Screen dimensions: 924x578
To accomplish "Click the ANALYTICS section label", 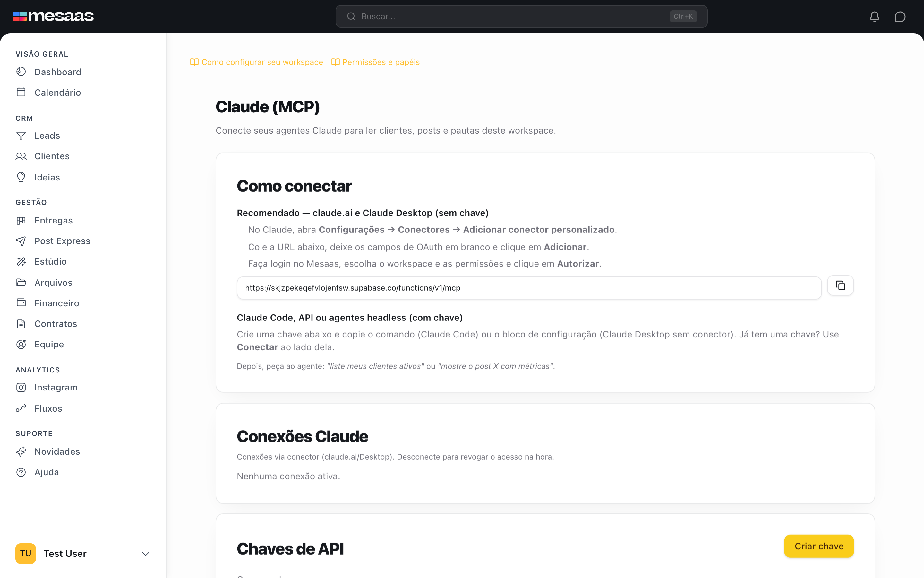I will point(38,370).
